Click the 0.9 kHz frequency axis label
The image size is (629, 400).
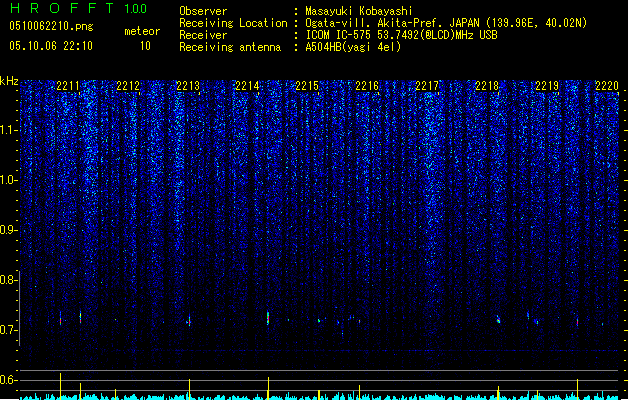tap(9, 230)
